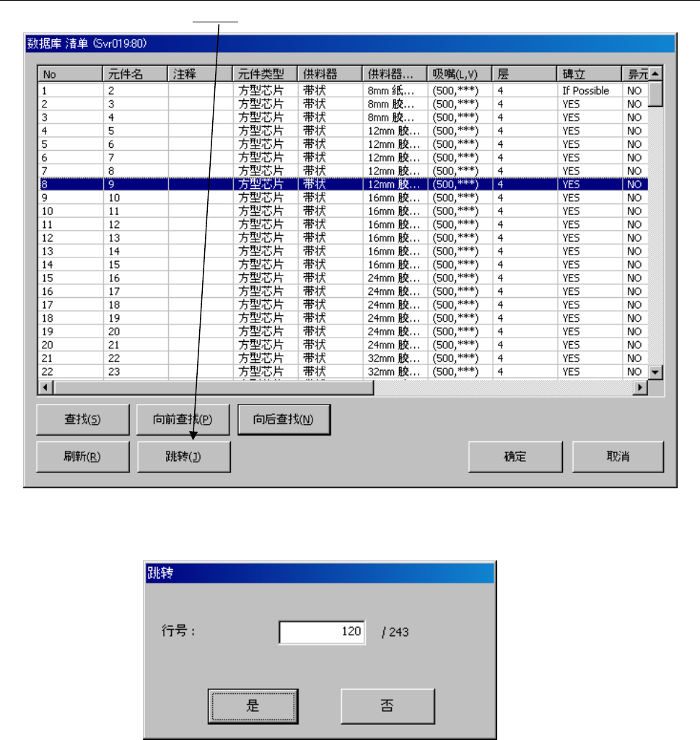The height and width of the screenshot is (740, 700).
Task: Click the vertical scrollbar down arrow
Action: click(x=655, y=372)
